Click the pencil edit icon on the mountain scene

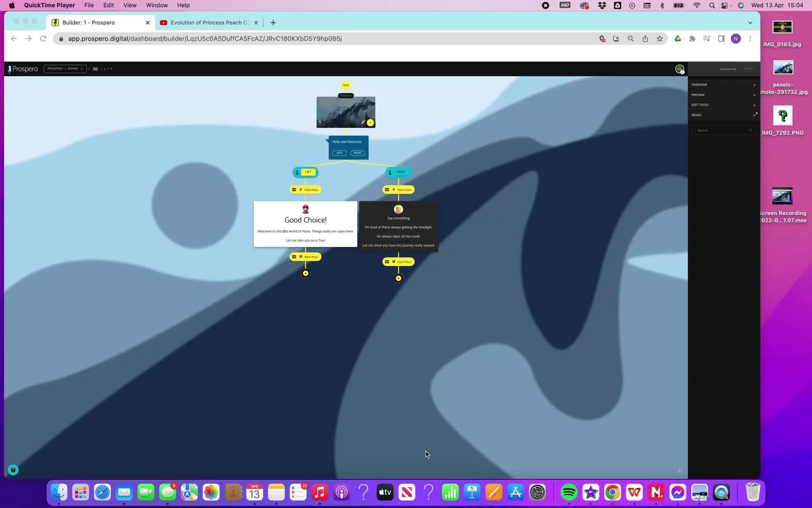tap(363, 122)
